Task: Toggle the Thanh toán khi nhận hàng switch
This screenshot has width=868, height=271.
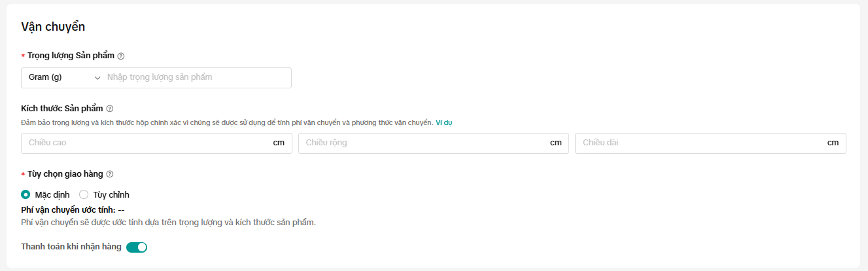Action: point(137,247)
